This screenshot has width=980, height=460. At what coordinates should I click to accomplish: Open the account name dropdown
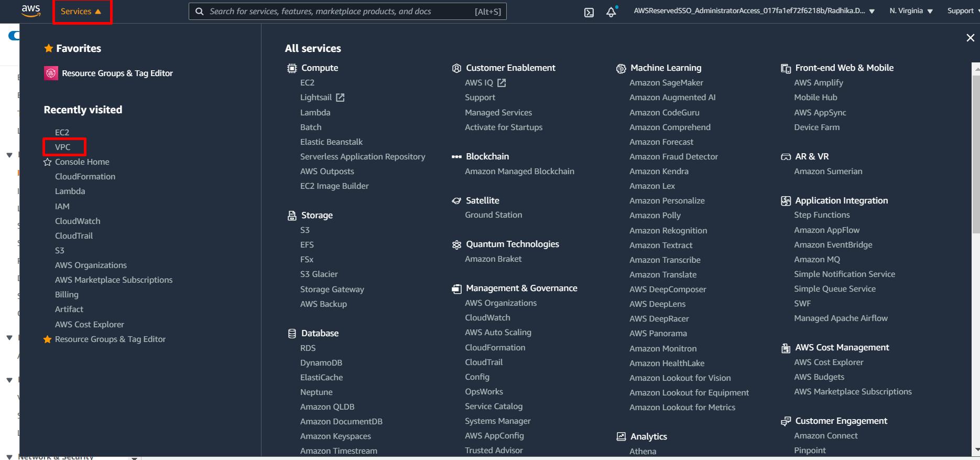754,11
